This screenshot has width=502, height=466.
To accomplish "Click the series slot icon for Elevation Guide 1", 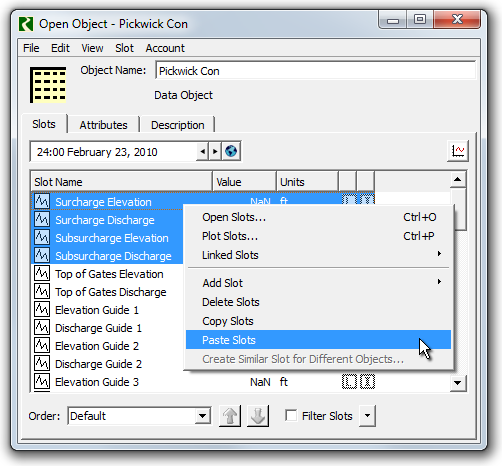I will click(x=42, y=310).
